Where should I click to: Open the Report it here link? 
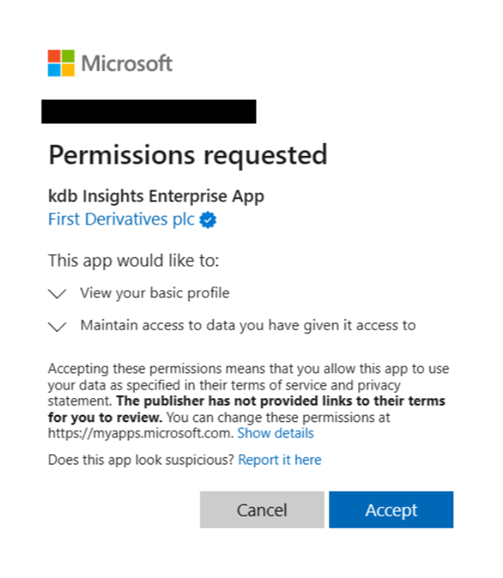[280, 460]
